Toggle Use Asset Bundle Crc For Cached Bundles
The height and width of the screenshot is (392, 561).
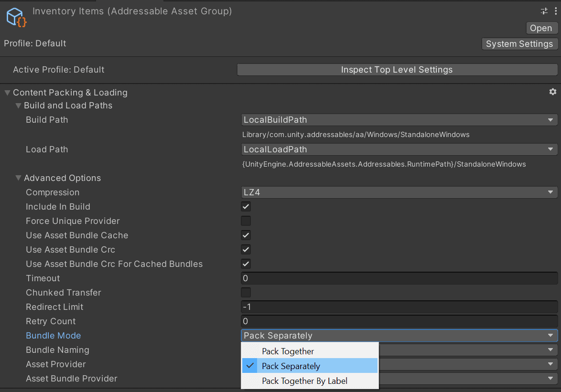click(x=246, y=264)
